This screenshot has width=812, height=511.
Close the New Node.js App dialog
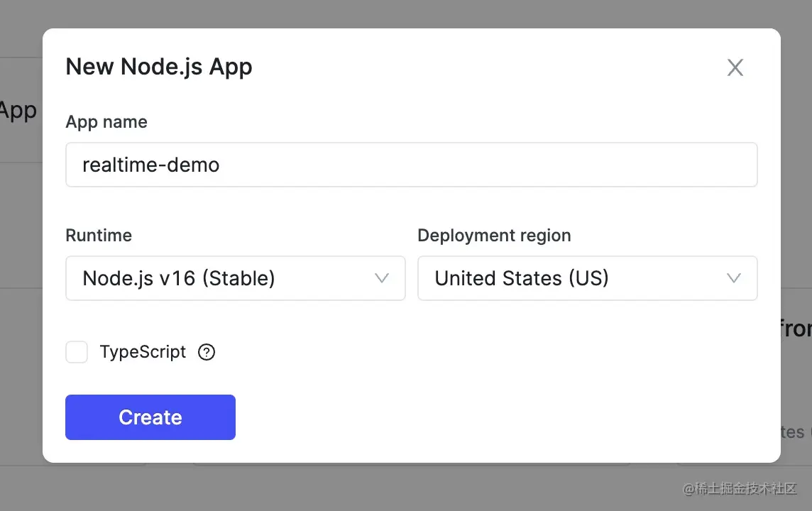pyautogui.click(x=735, y=67)
